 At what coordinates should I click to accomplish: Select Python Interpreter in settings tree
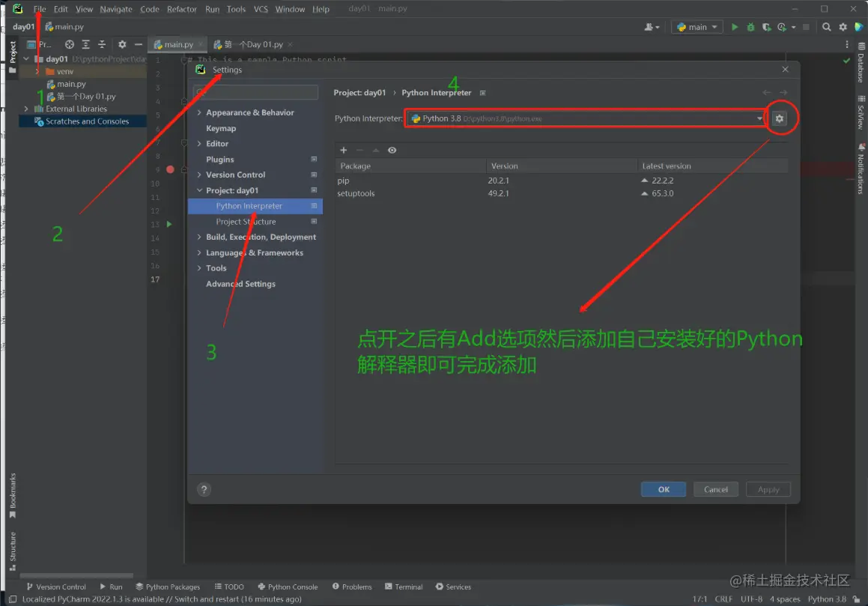pyautogui.click(x=255, y=205)
